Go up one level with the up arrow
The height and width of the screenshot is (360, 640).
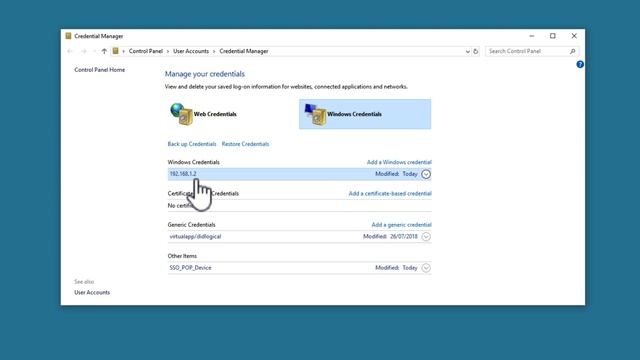(104, 51)
